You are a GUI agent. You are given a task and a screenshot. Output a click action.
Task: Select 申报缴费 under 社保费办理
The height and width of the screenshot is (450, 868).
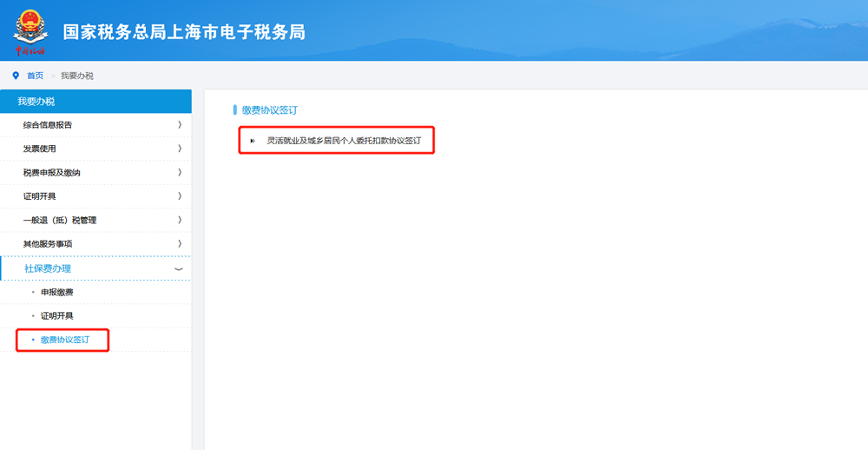(56, 292)
